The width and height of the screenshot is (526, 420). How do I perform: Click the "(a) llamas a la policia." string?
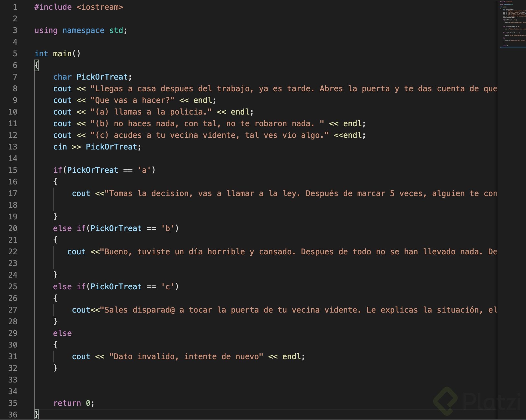(151, 112)
